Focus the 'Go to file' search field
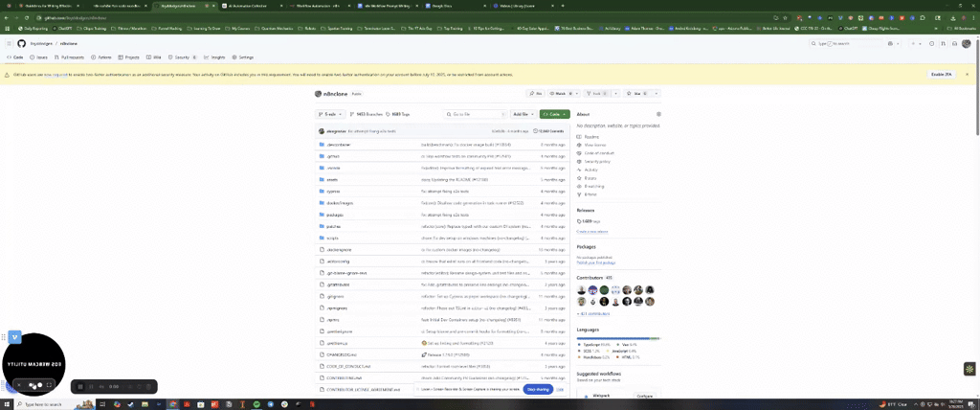980x410 pixels. tap(475, 115)
